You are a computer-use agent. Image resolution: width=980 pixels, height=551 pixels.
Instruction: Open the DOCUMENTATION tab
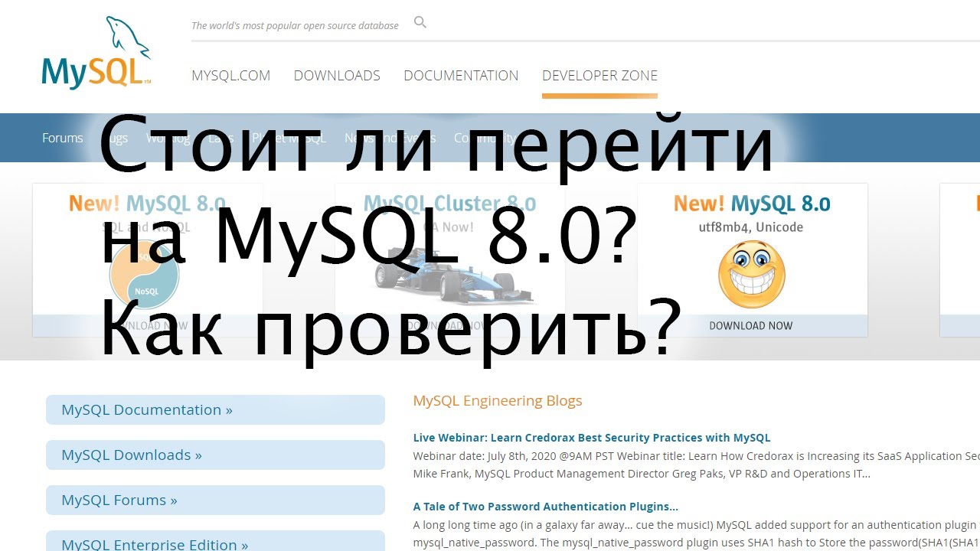pyautogui.click(x=461, y=76)
